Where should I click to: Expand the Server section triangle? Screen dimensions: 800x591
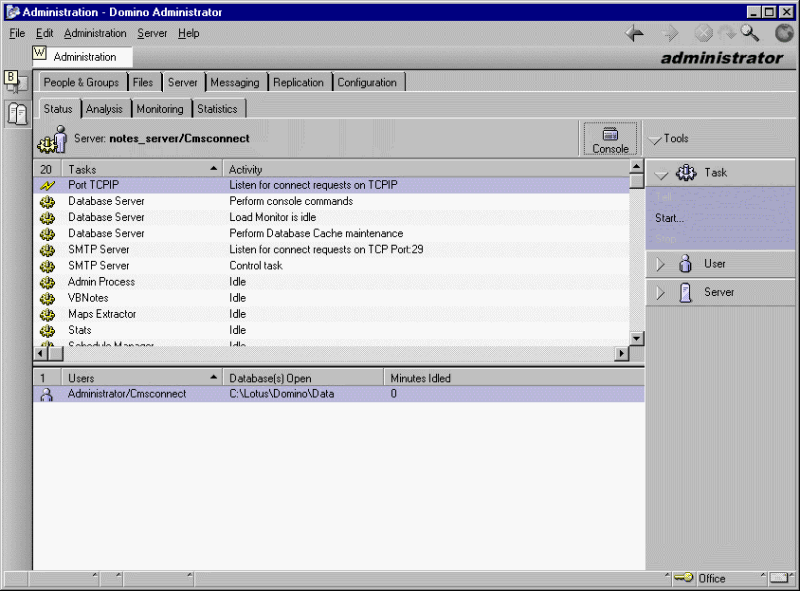(661, 293)
